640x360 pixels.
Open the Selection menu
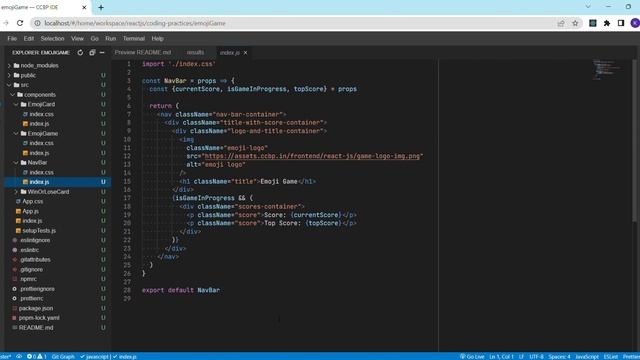pyautogui.click(x=52, y=38)
